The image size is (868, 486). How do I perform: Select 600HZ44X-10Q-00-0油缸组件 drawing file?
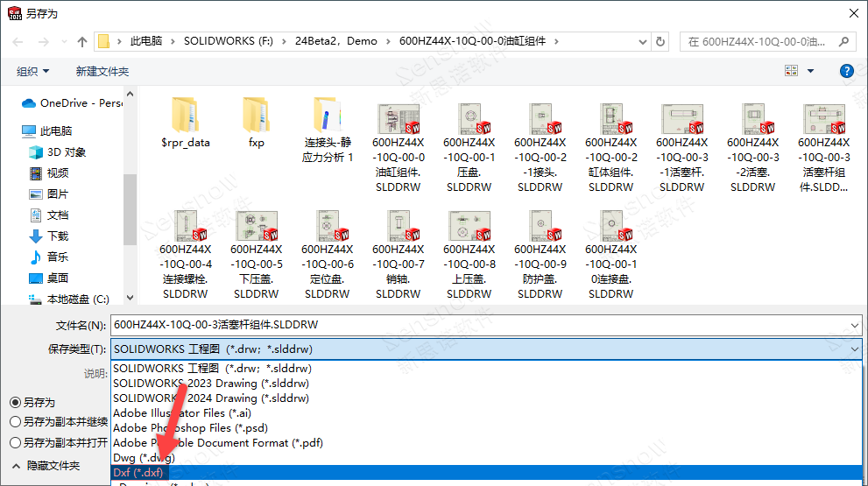[398, 147]
